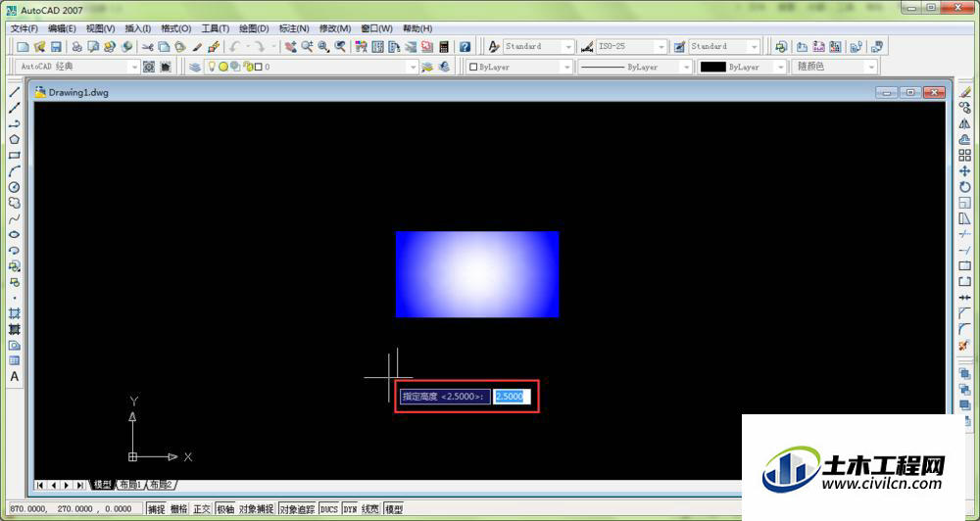The width and height of the screenshot is (980, 521).
Task: Select the Ellipse draw tool
Action: [x=14, y=234]
